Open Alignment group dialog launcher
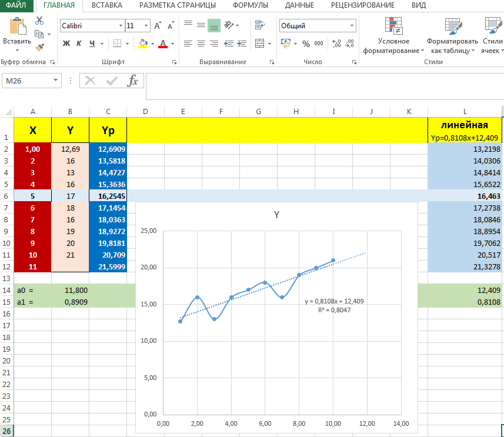 272,62
